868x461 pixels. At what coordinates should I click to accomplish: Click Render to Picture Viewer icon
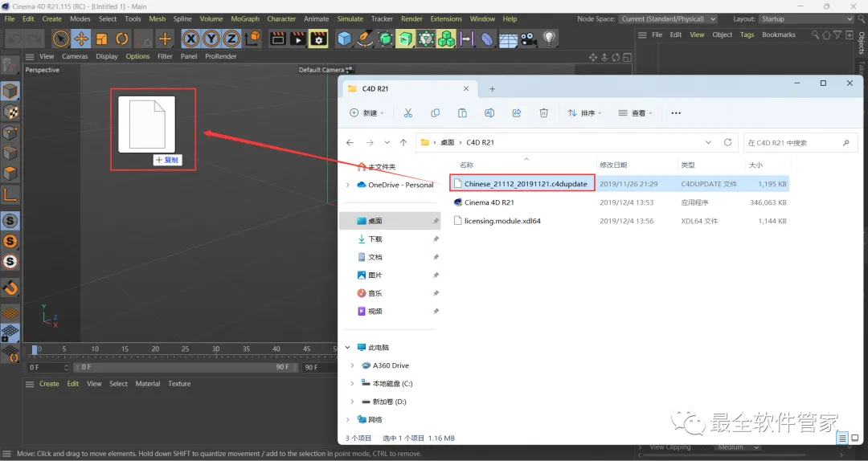298,39
